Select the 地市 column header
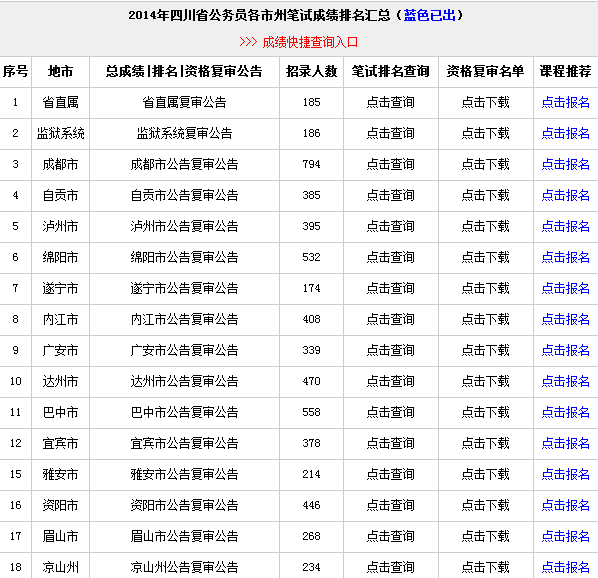 60,71
